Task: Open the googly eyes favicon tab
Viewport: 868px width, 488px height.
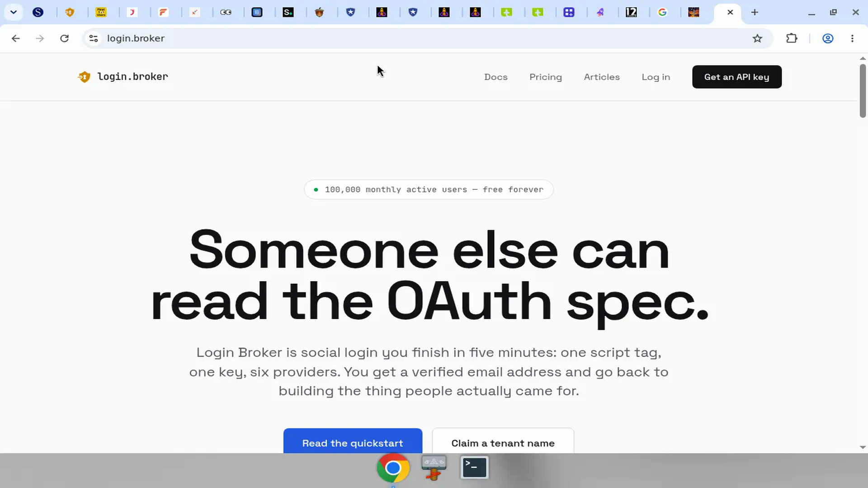Action: click(226, 12)
